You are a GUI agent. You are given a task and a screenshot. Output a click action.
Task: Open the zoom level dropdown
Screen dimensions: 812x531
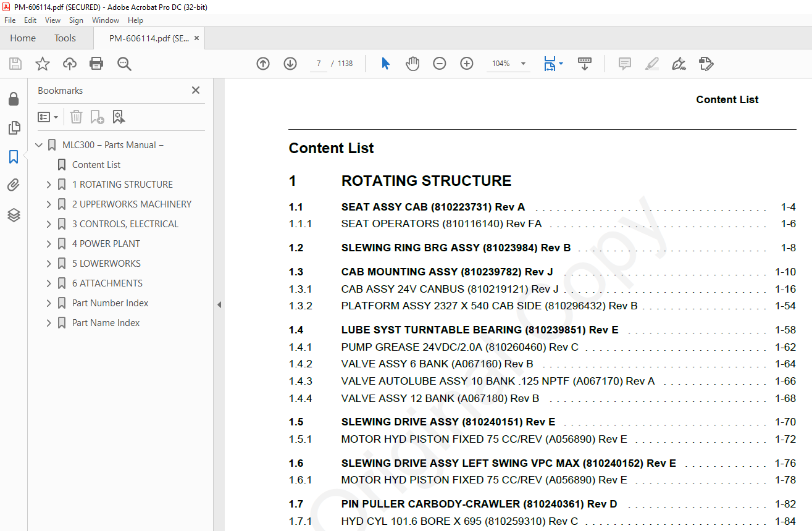[x=524, y=64]
